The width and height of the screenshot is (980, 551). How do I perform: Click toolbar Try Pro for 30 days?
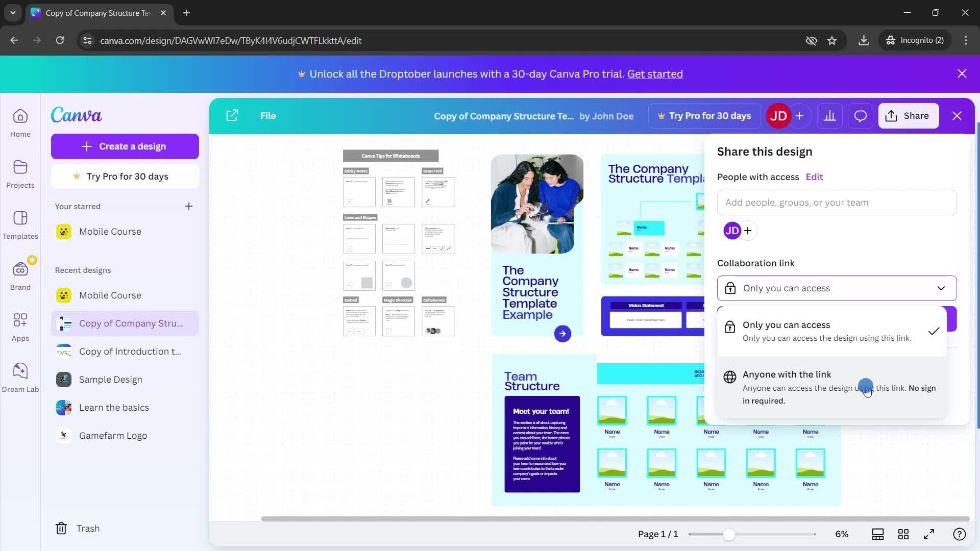point(704,116)
